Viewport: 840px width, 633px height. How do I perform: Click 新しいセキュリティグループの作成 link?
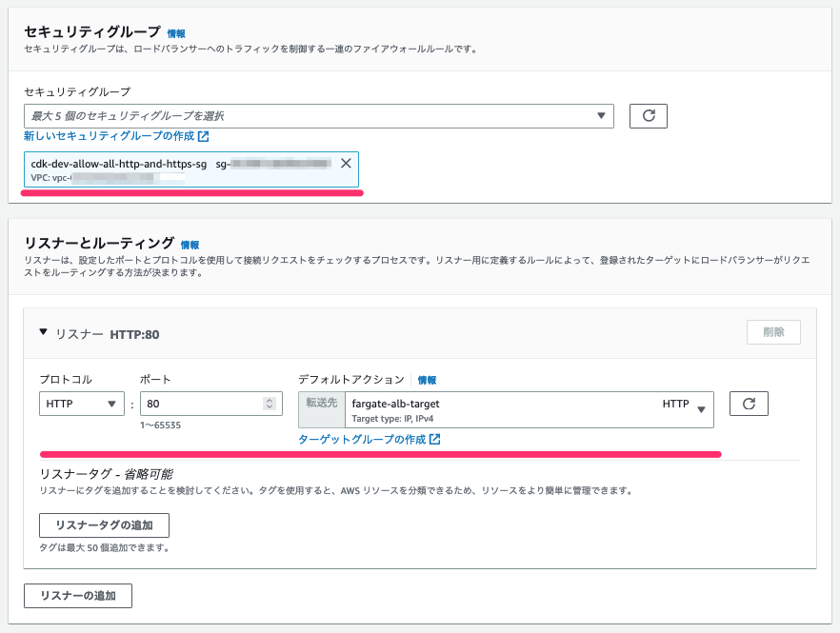pos(110,136)
